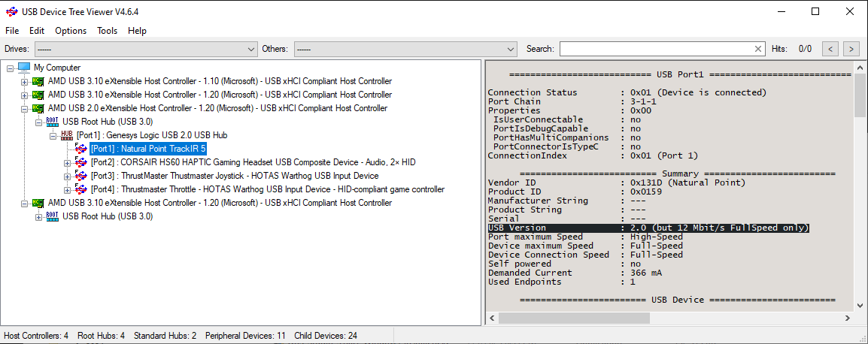Click Host Controllers: 4 in status bar

[x=36, y=336]
